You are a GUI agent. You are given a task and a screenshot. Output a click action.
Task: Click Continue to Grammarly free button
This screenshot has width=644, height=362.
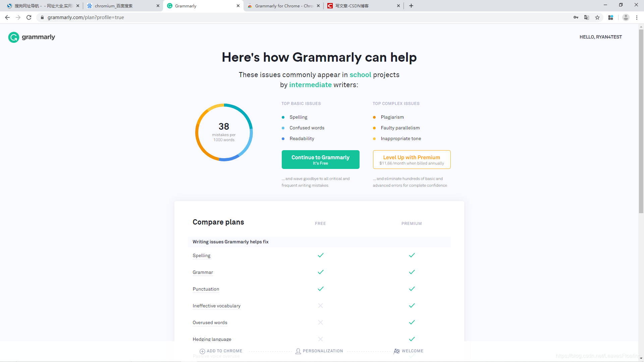point(320,160)
